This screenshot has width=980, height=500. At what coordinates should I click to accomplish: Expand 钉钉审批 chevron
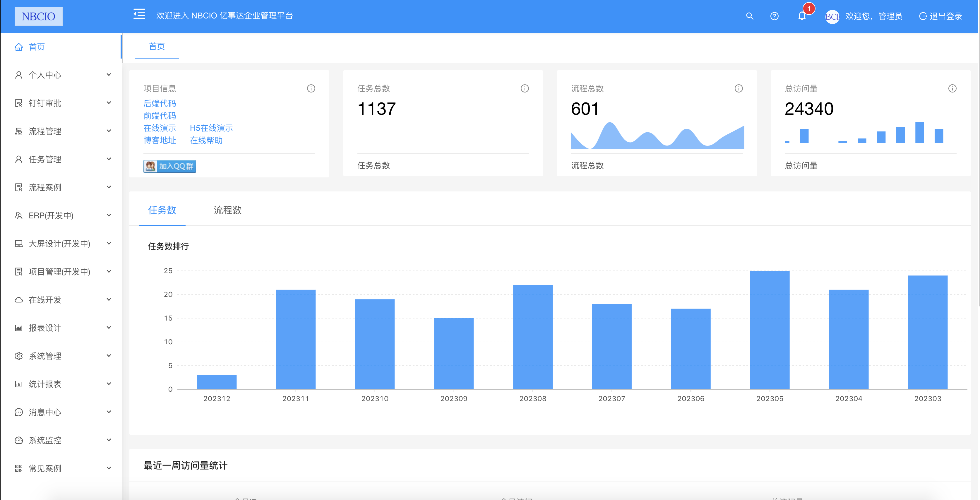coord(109,103)
